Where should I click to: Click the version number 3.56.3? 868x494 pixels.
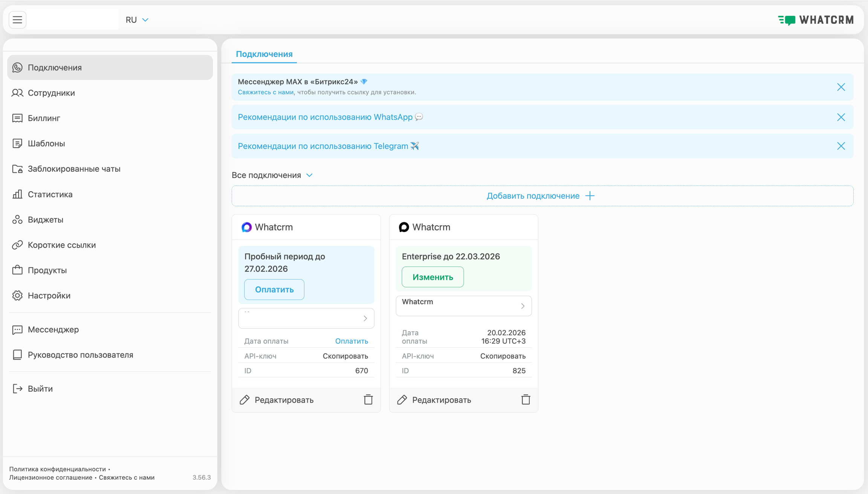(x=202, y=477)
